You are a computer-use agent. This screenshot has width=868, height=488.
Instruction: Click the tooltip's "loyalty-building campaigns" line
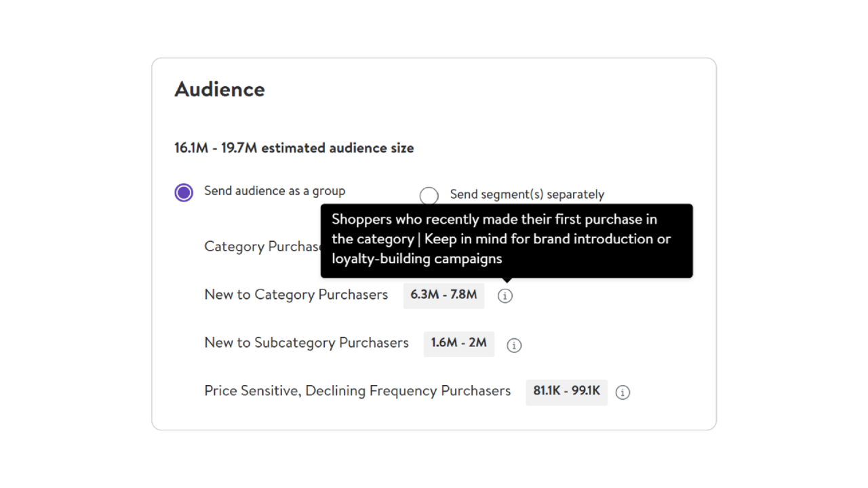click(416, 259)
